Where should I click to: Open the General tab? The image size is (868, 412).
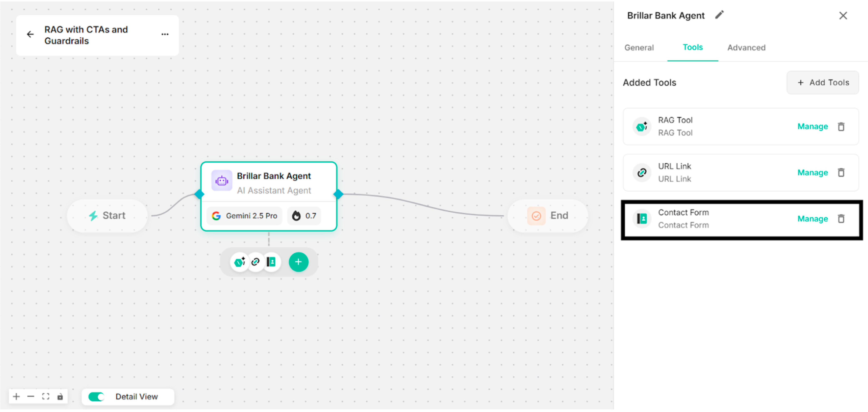click(x=639, y=48)
